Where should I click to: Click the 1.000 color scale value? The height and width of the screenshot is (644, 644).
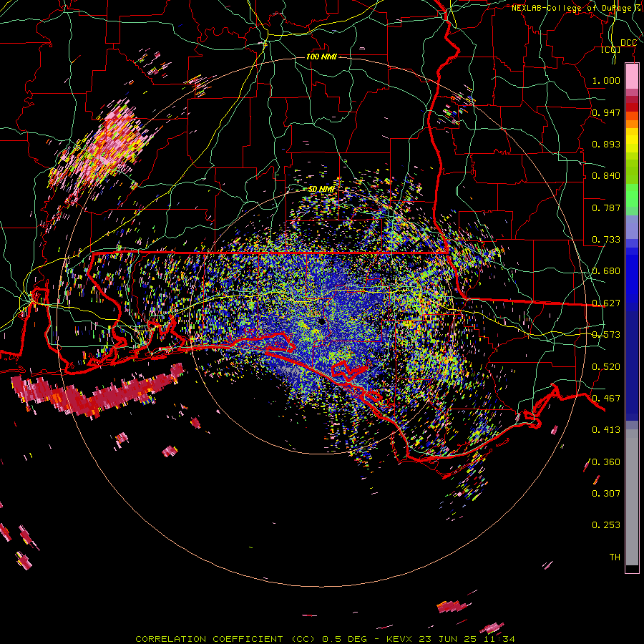tap(606, 80)
